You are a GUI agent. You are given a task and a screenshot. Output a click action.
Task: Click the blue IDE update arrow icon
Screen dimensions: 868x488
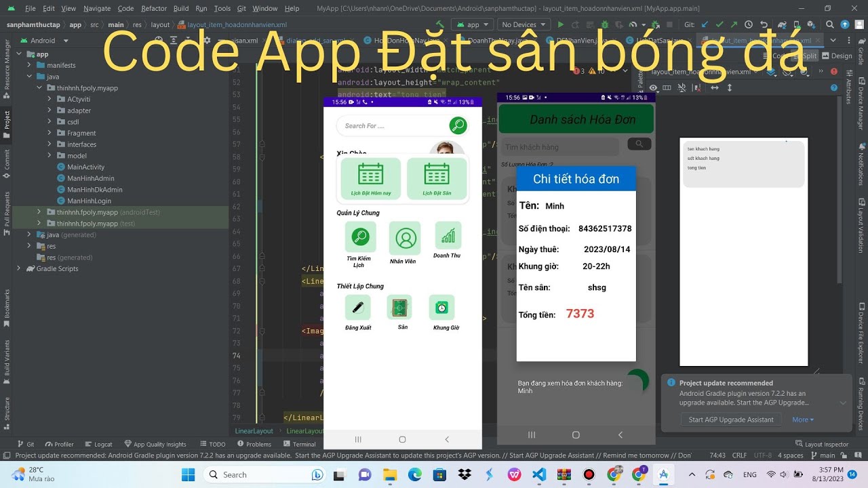pyautogui.click(x=844, y=24)
